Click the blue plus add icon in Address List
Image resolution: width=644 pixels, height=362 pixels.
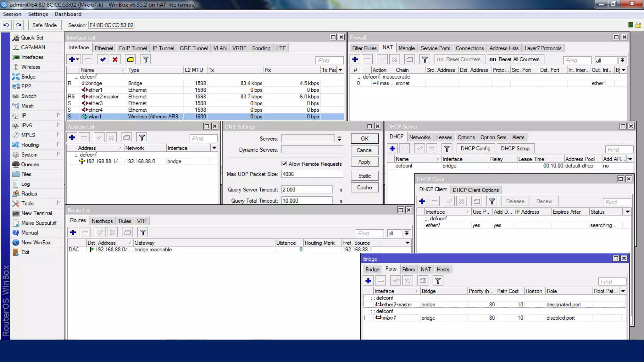click(x=72, y=138)
